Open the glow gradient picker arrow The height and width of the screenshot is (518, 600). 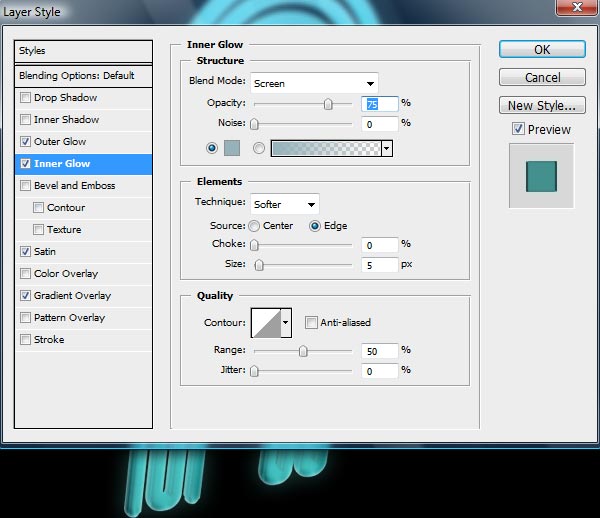click(387, 148)
